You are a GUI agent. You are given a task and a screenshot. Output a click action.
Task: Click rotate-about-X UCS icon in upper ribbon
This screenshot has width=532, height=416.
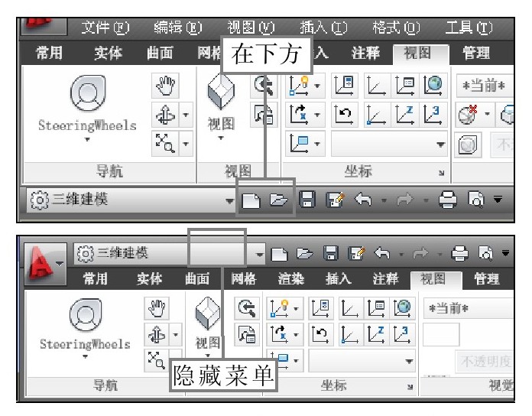tap(300, 115)
